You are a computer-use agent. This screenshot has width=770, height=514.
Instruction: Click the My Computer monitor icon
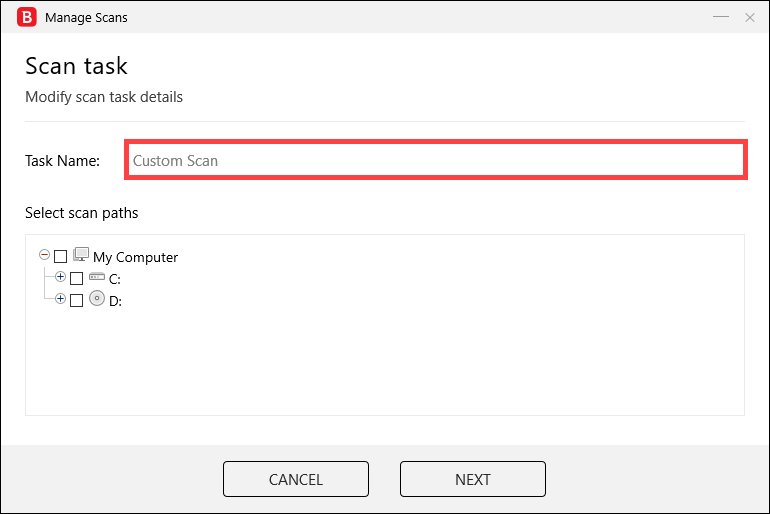click(x=81, y=255)
